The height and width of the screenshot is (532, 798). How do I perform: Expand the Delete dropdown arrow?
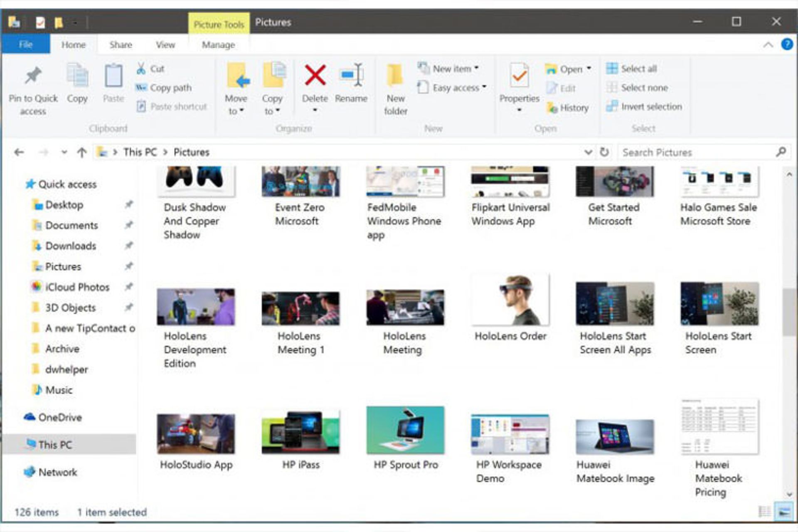315,110
